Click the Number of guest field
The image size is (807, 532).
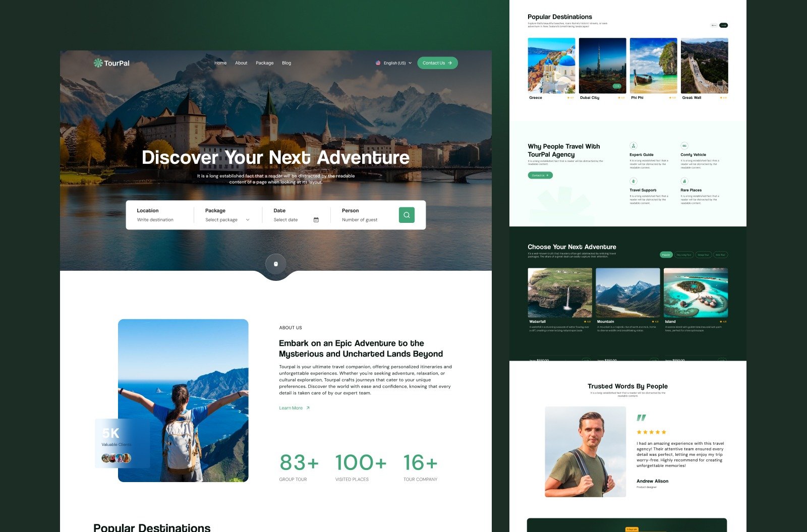pos(360,220)
